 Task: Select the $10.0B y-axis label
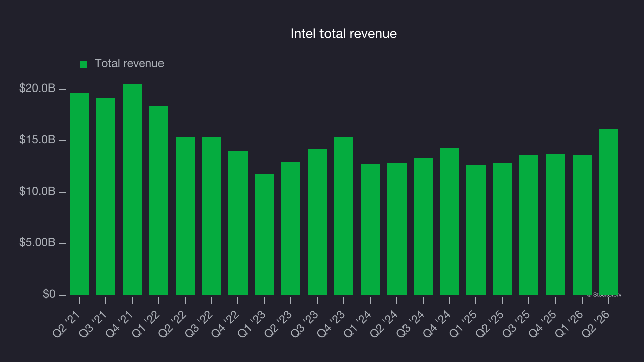pyautogui.click(x=37, y=192)
